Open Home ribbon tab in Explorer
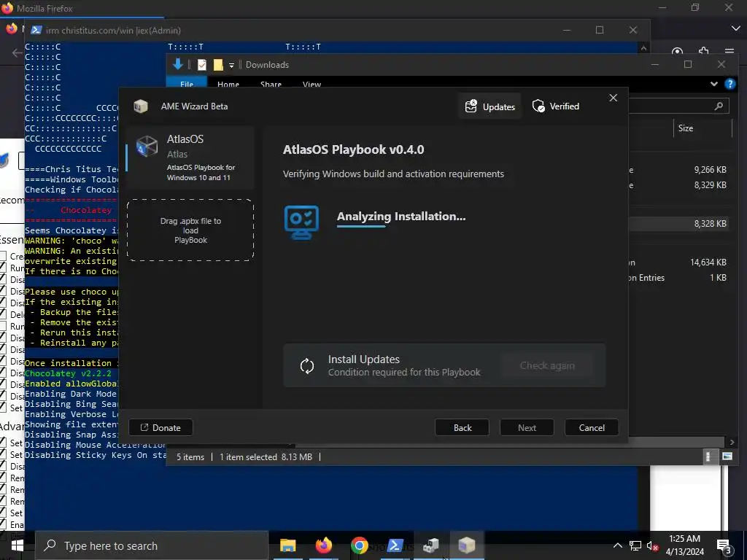 coord(228,84)
